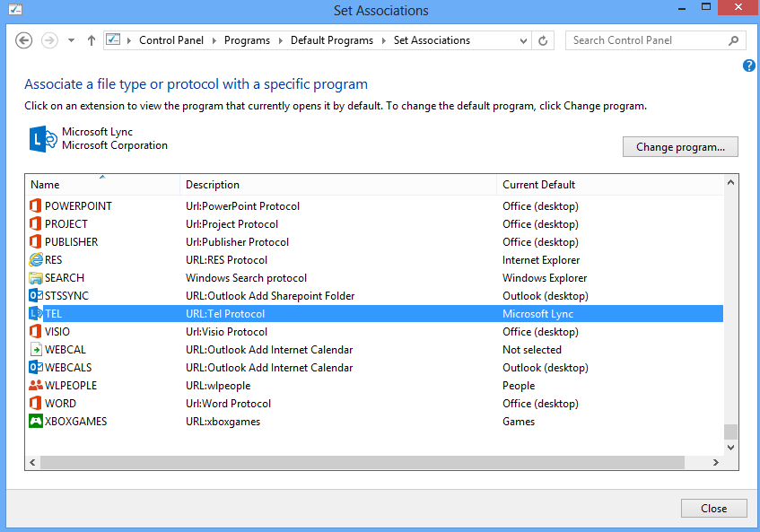Click 'Url:Word Protocol' description

(228, 403)
